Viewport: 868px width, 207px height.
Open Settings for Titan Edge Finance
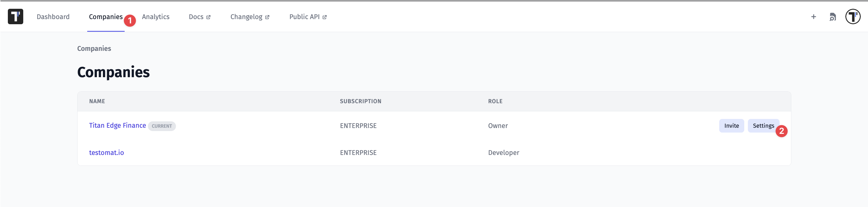pyautogui.click(x=763, y=126)
